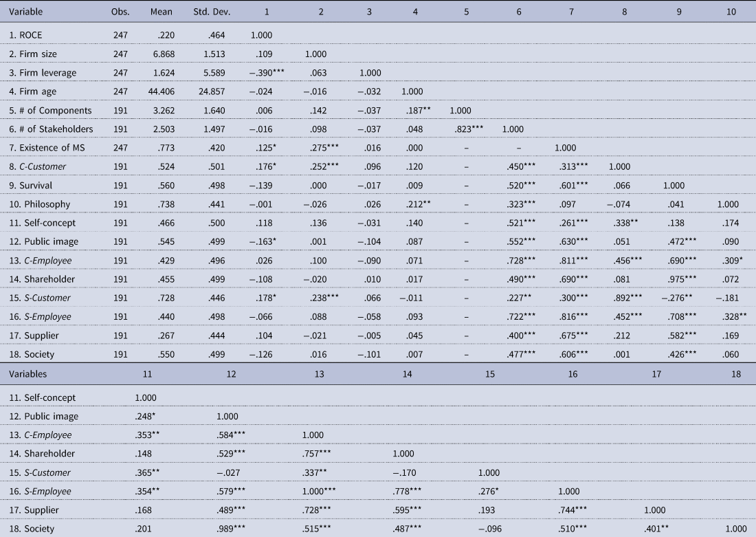Select the '3. Firm leverage' row label

[x=43, y=72]
